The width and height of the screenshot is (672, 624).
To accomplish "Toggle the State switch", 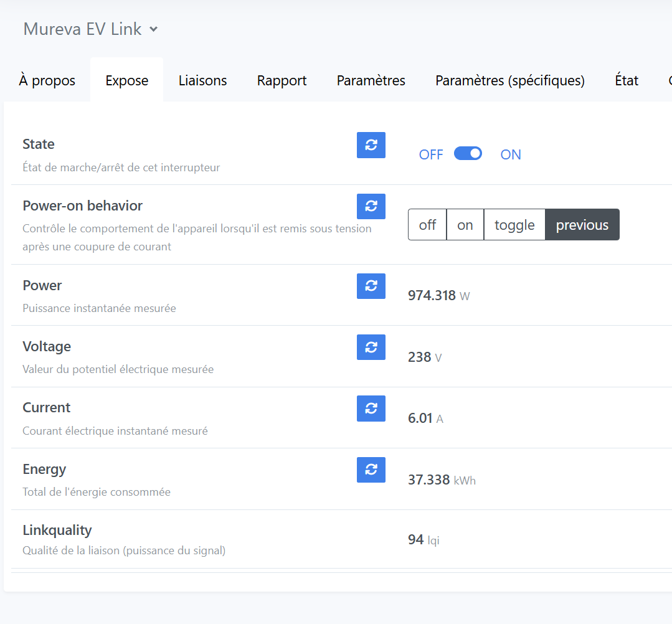I will tap(468, 154).
